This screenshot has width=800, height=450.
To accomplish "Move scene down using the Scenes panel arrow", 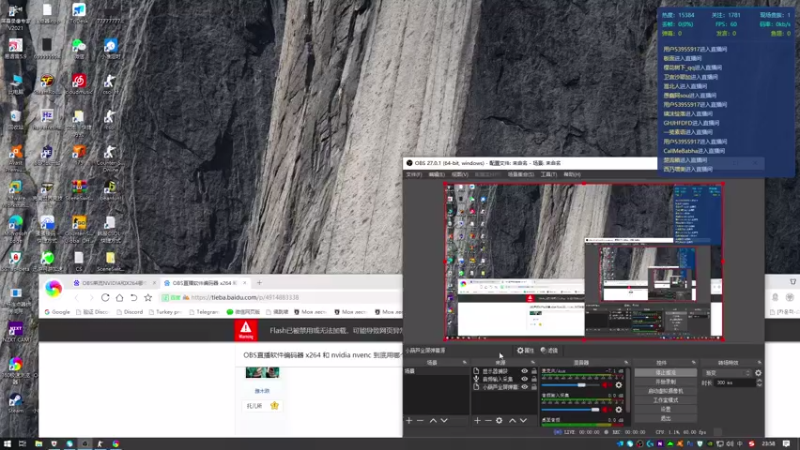I will pyautogui.click(x=444, y=420).
